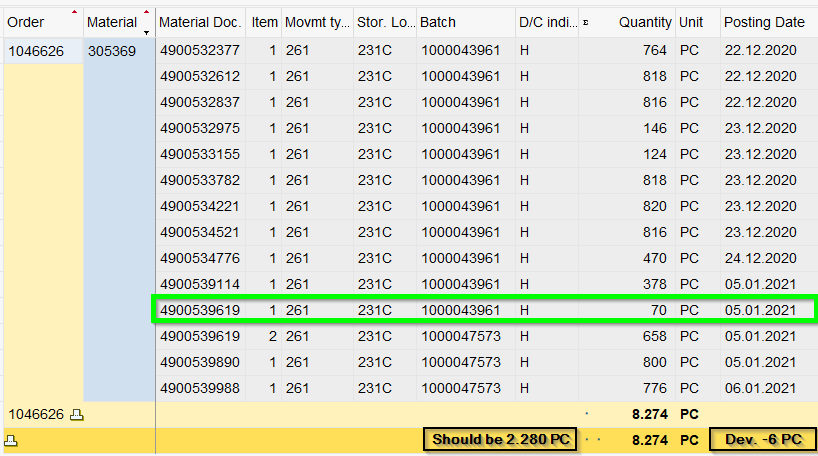Click the 'Should be 2.280 PC' annotation
818x456 pixels.
click(x=500, y=439)
